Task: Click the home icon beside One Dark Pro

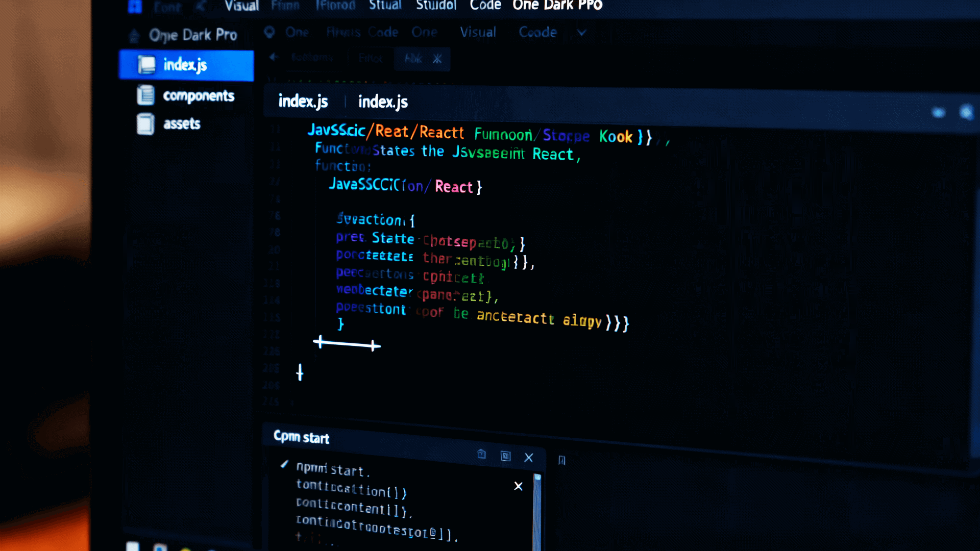Action: click(134, 36)
